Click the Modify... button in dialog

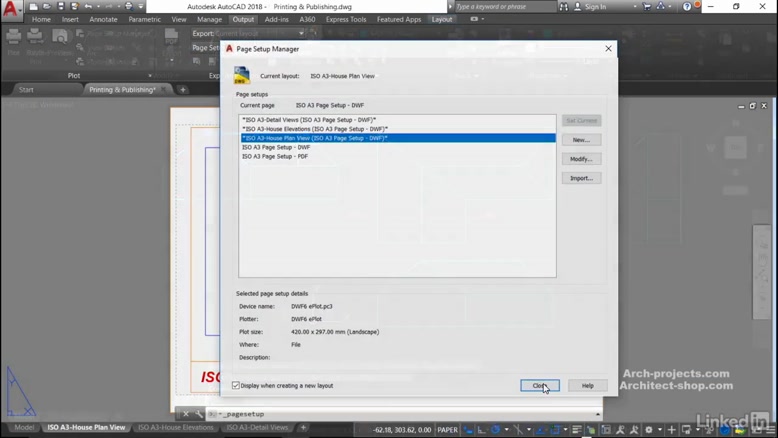pos(582,159)
